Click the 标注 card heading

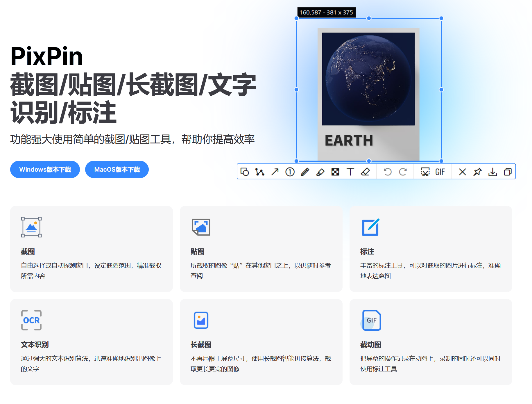(x=367, y=252)
